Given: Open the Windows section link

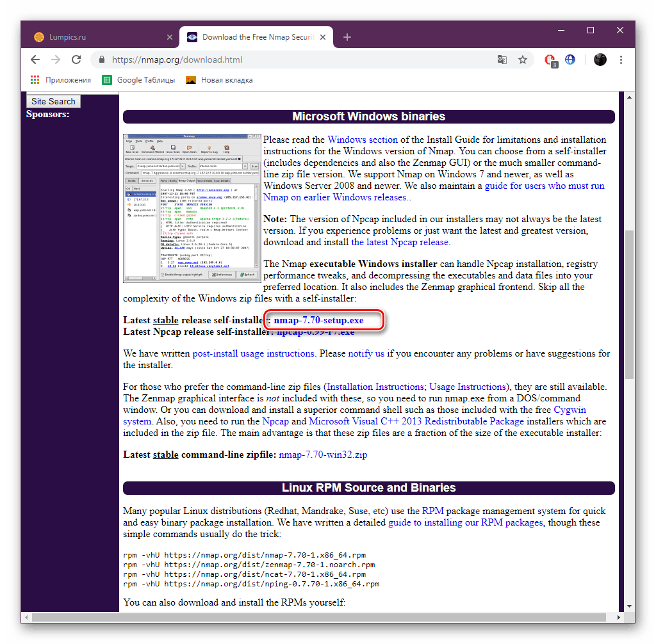Looking at the screenshot, I should tap(363, 139).
